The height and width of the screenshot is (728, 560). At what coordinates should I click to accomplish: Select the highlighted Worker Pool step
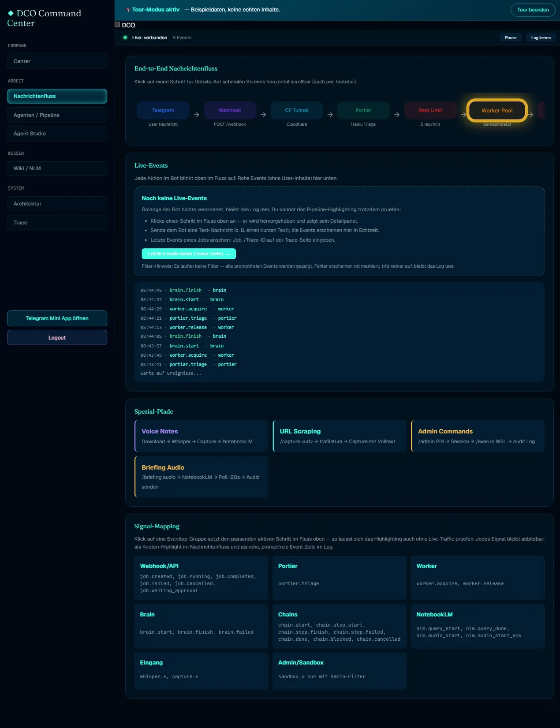click(x=497, y=110)
